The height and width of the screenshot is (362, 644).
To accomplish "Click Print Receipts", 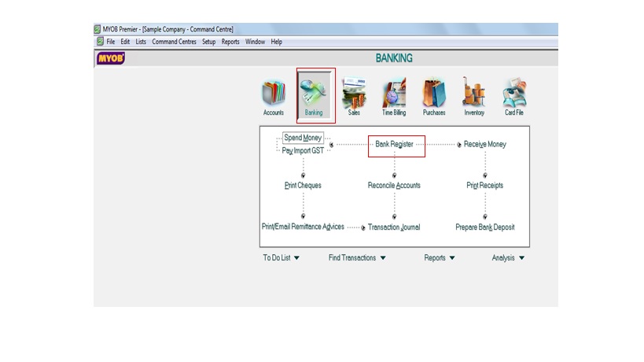I will [485, 185].
